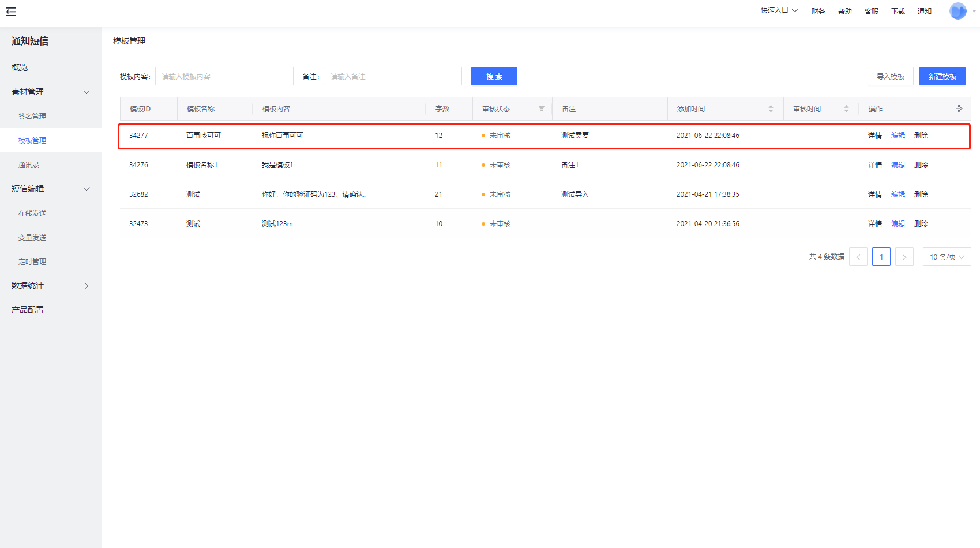This screenshot has height=548, width=980.
Task: Sort the table by 审核时间 column
Action: tap(846, 108)
